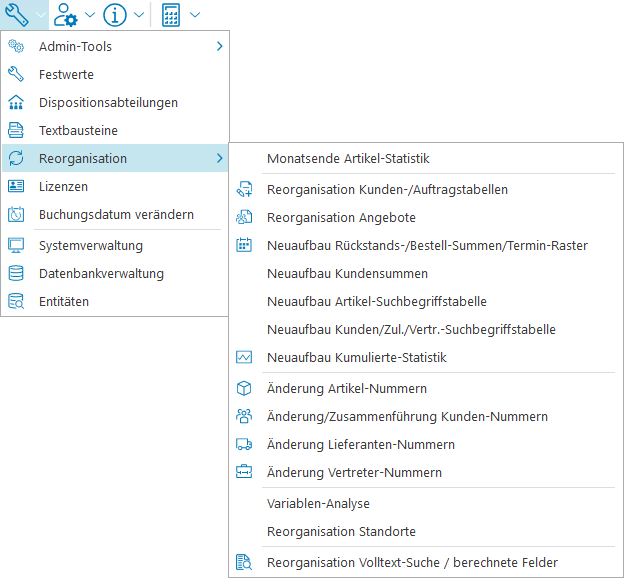This screenshot has width=624, height=578.
Task: Click the briefcase icon for Vertreter-Nummern
Action: [x=244, y=472]
